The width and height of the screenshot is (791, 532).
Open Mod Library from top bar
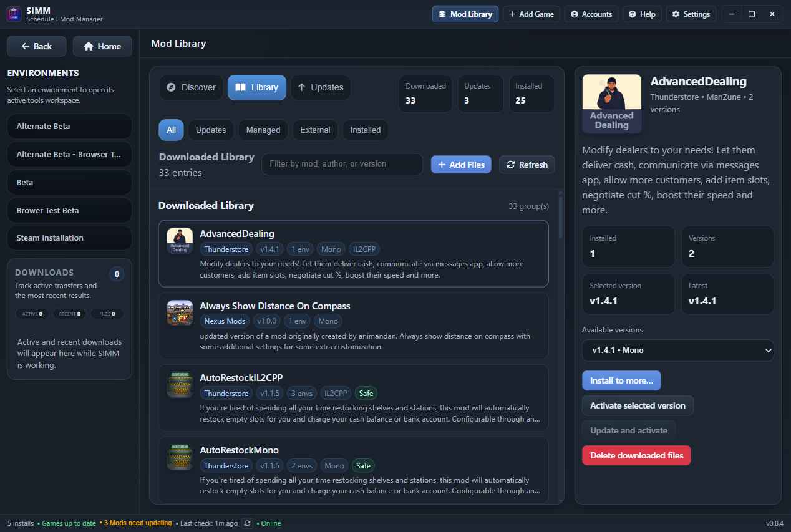pos(465,14)
